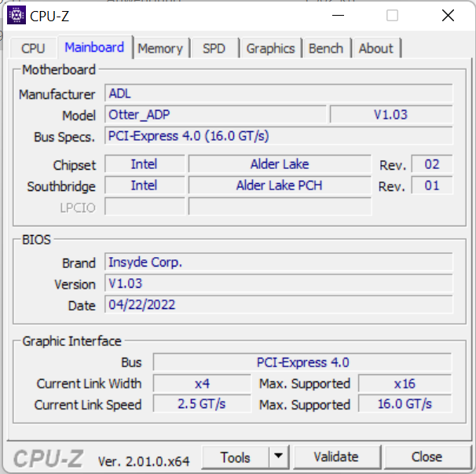Viewport: 476px width, 474px height.
Task: Open the Memory tab
Action: [x=160, y=48]
